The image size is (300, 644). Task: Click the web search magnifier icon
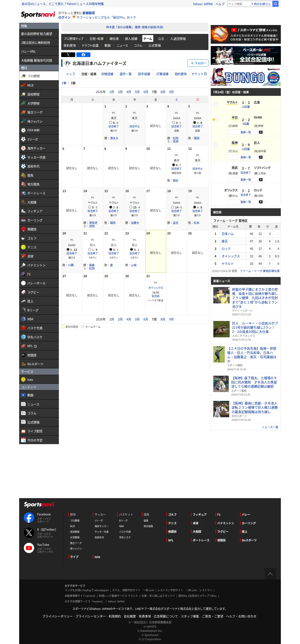pos(275,4)
